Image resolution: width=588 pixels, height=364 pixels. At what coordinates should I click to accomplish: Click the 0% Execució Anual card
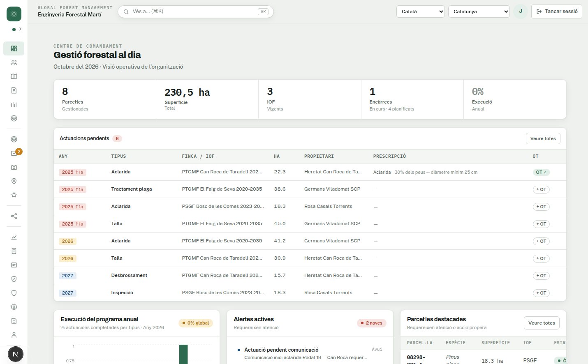point(515,99)
